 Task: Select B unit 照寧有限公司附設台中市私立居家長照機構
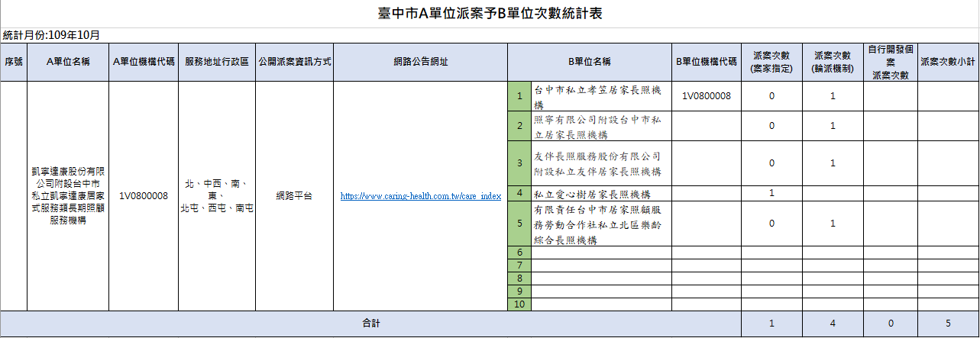pos(601,126)
